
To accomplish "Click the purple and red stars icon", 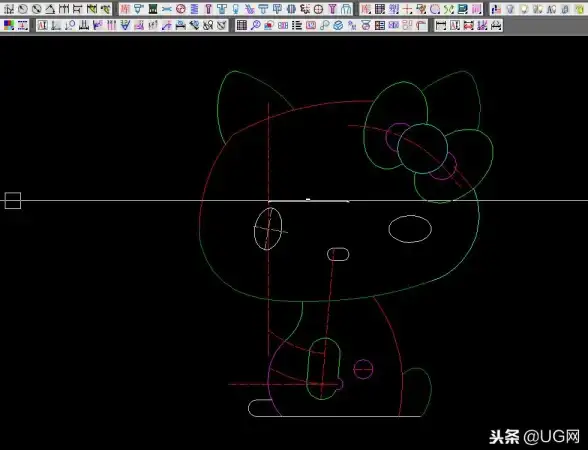I will tap(482, 25).
